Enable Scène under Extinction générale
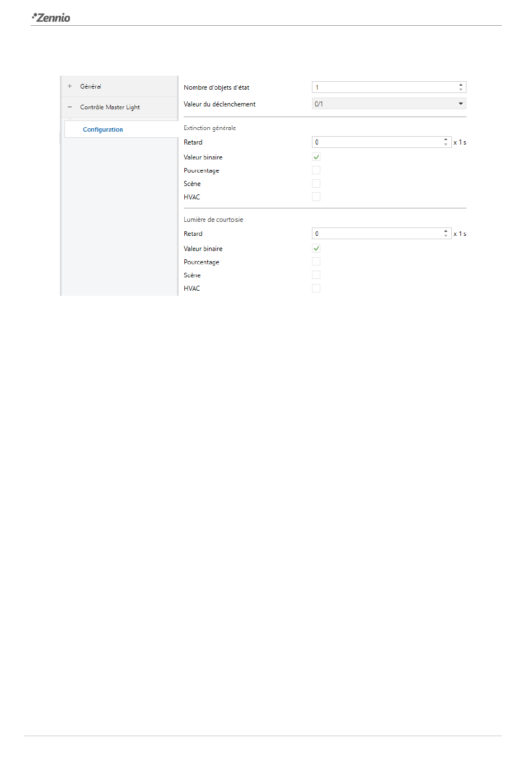 [x=316, y=184]
